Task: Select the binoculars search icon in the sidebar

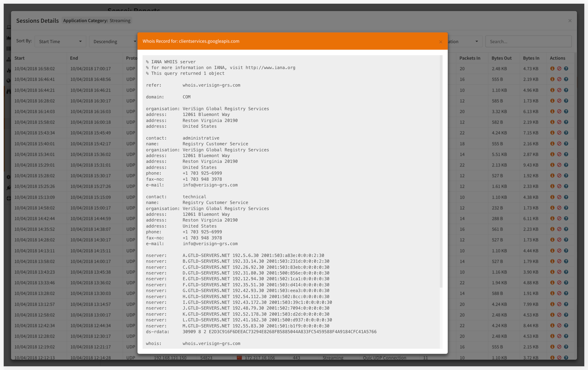Action: click(x=9, y=91)
